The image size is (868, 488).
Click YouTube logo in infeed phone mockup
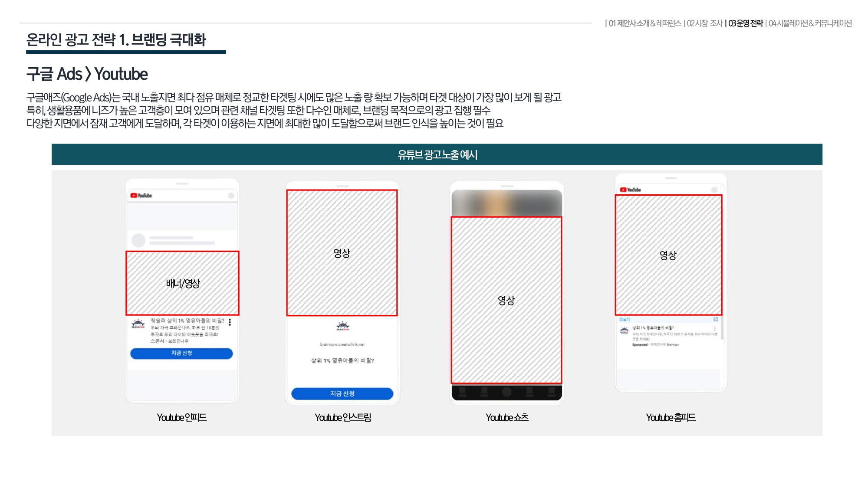click(x=141, y=196)
